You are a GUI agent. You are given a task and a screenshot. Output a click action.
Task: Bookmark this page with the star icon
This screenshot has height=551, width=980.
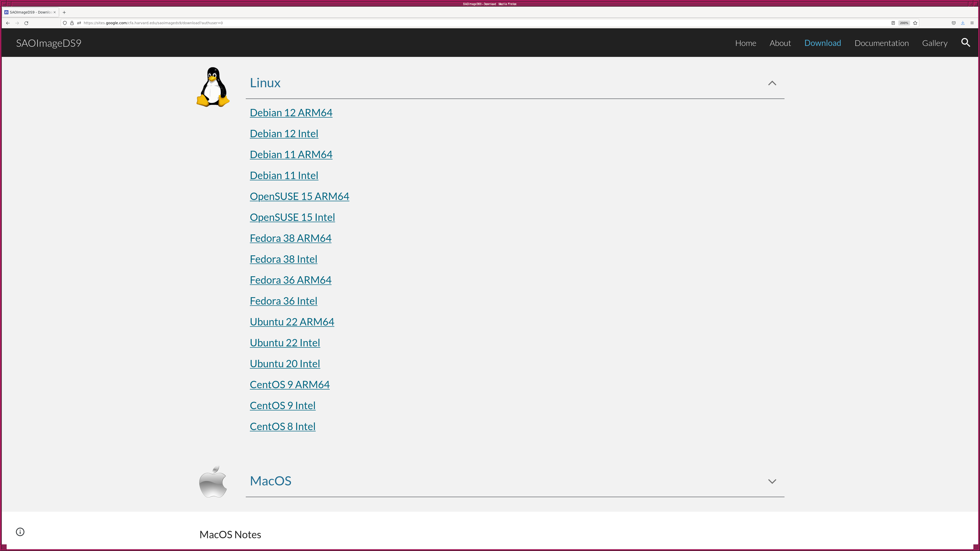coord(915,23)
